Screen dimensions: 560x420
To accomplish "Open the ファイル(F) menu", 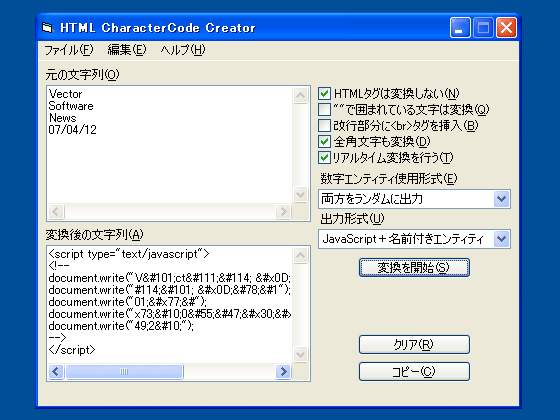I will pos(69,50).
